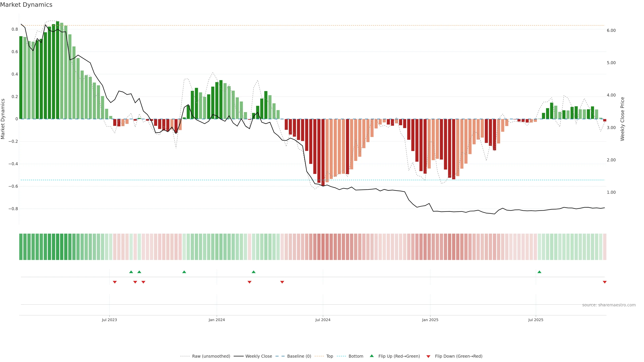Hide the Top line via legend

(330, 356)
